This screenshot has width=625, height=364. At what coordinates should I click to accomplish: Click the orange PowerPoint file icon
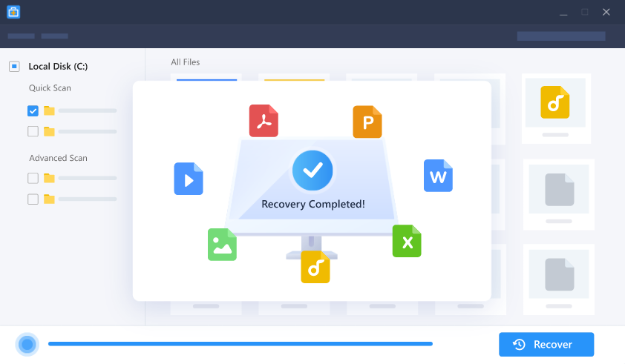tap(367, 122)
